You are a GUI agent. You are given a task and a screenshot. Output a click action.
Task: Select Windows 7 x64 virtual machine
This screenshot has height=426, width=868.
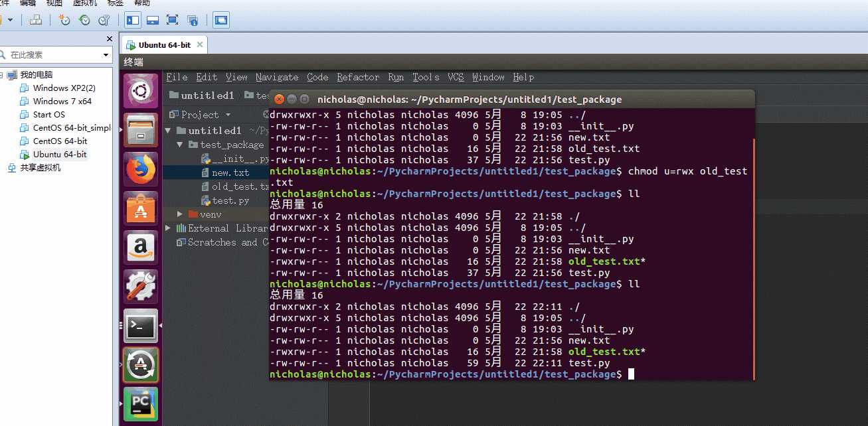coord(56,101)
